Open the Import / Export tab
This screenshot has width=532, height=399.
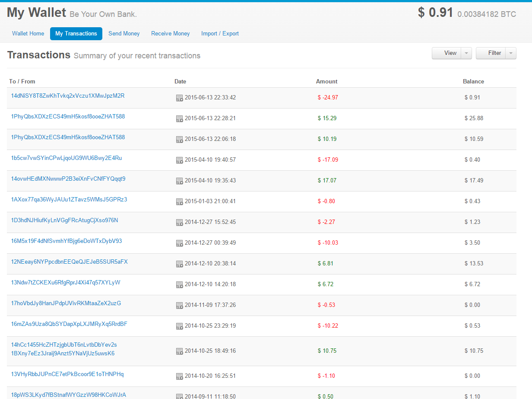[220, 34]
